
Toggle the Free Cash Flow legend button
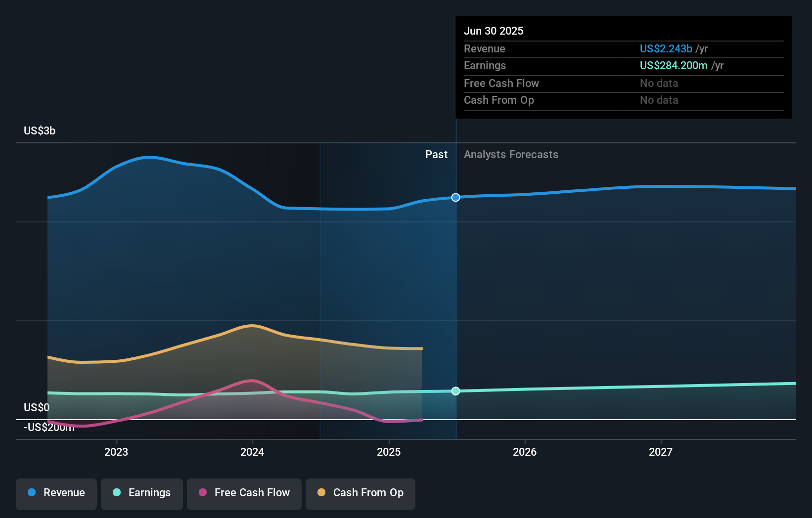pos(244,494)
